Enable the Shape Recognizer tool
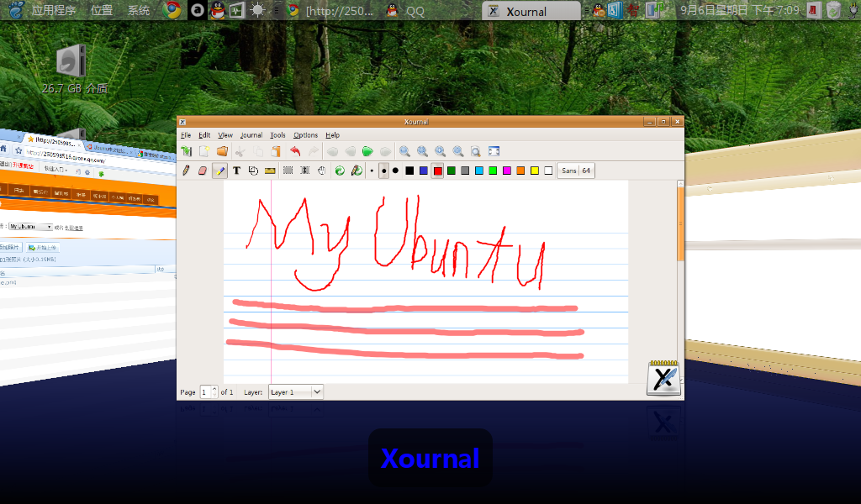 pos(253,171)
